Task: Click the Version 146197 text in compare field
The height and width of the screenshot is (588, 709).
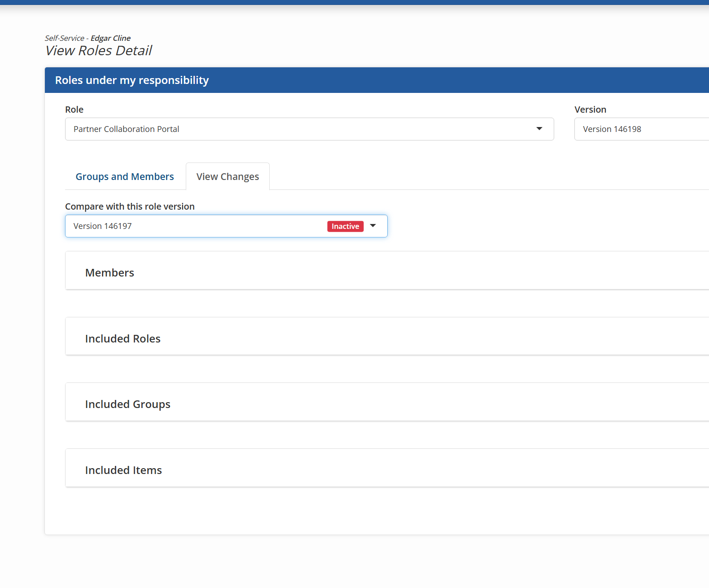Action: coord(103,226)
